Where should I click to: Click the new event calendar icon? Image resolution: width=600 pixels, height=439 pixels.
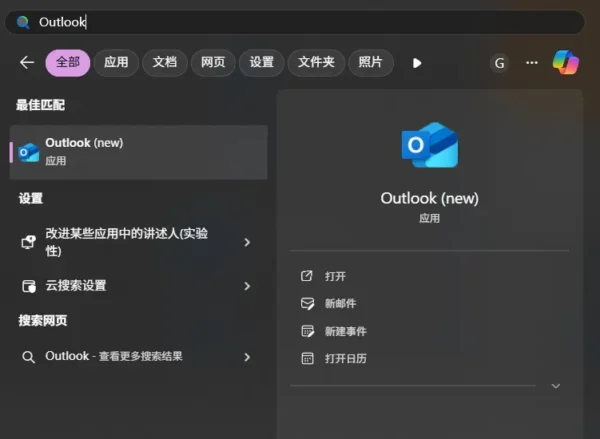click(x=308, y=331)
